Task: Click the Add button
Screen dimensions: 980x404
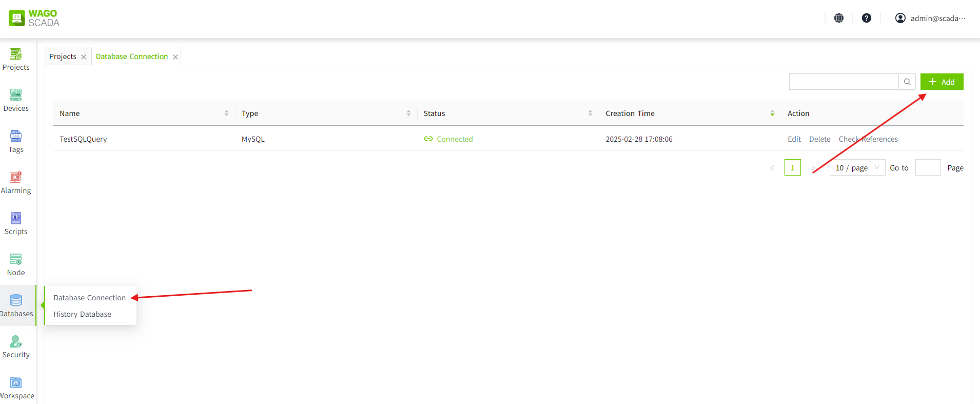Action: point(942,82)
